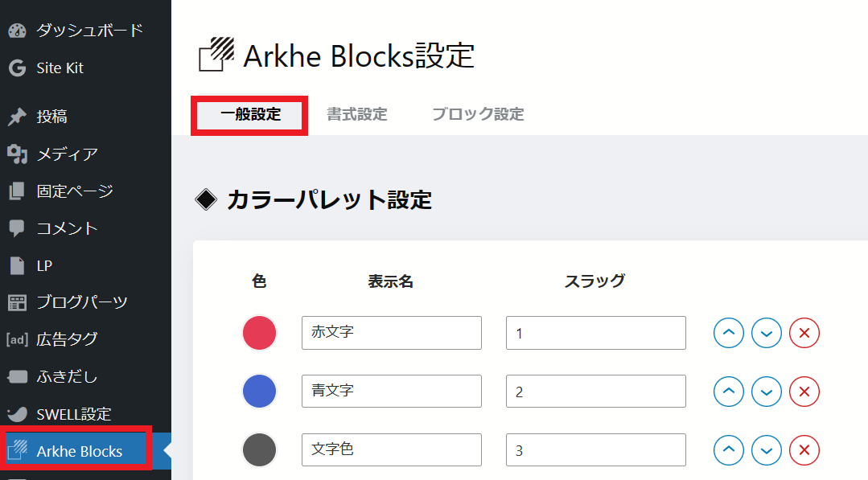The width and height of the screenshot is (868, 480).
Task: Select the 広告タグ [ad] icon
Action: 18,338
